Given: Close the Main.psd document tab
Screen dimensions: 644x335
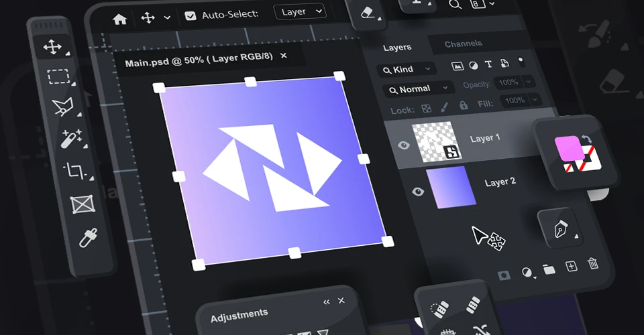Looking at the screenshot, I should coord(284,56).
